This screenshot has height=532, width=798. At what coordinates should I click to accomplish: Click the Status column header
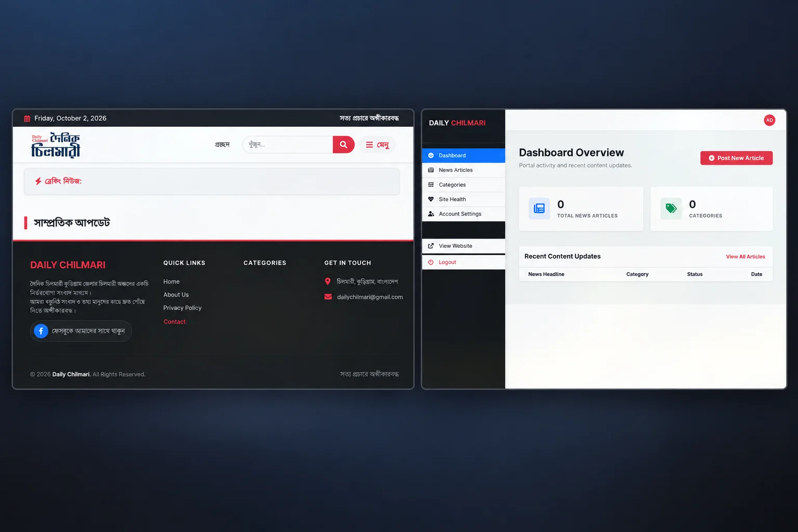coord(695,274)
